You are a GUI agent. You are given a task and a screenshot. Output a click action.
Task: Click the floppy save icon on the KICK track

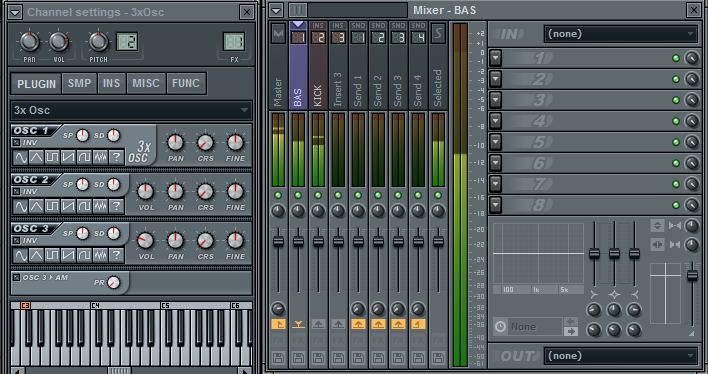click(x=318, y=359)
